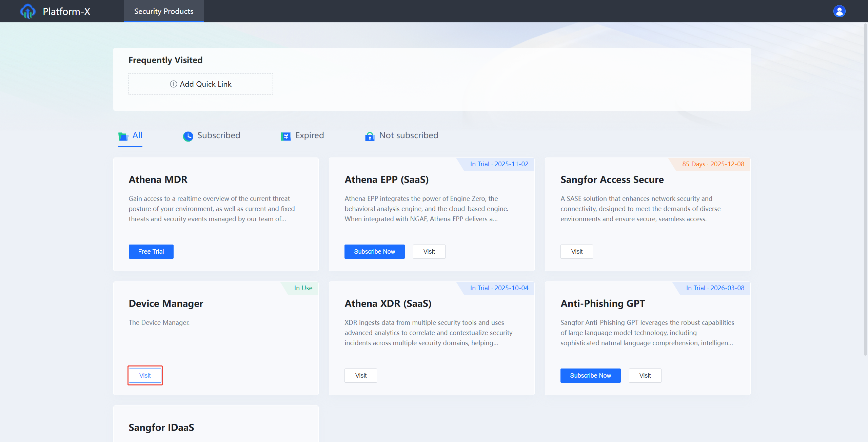Image resolution: width=868 pixels, height=442 pixels.
Task: Click the currency icon beside Expired
Action: [286, 136]
